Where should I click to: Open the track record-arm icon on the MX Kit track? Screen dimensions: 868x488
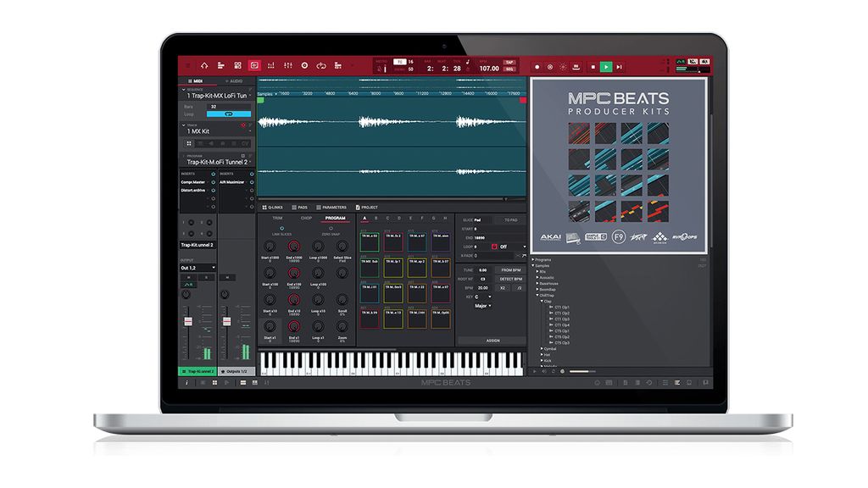[243, 125]
